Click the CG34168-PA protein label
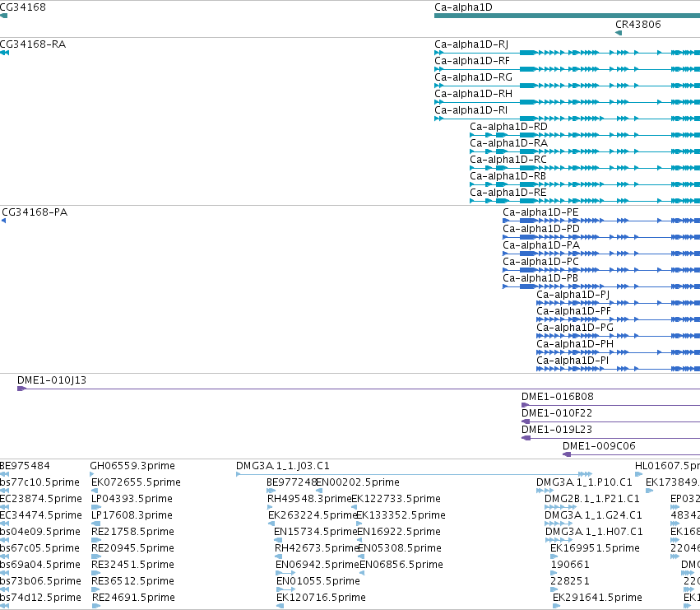700x610 pixels. pos(35,212)
